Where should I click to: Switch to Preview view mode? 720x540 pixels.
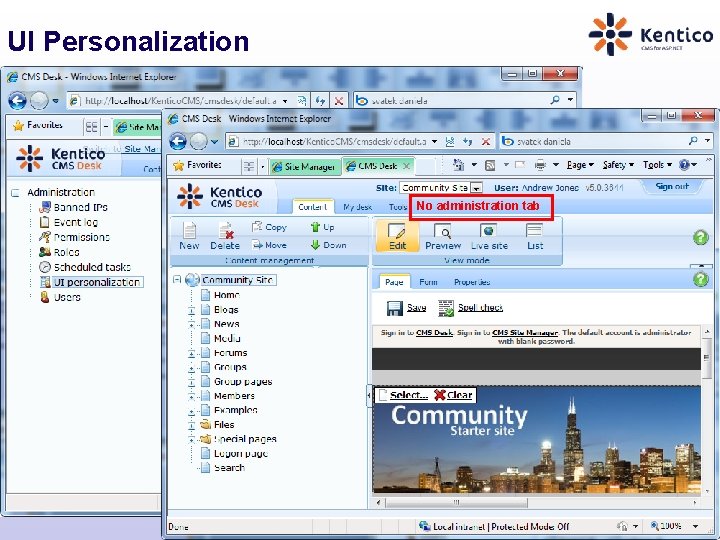[x=443, y=236]
